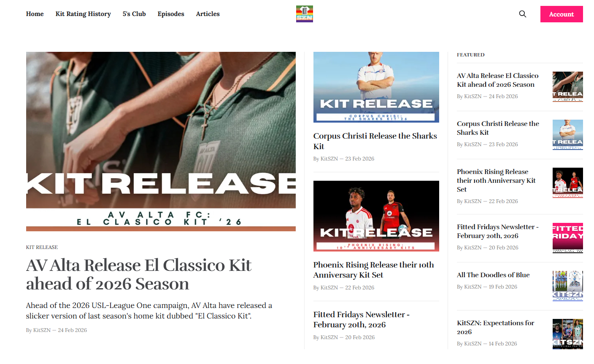Click the All The Doodles thumbnail
This screenshot has width=594, height=364.
tap(568, 286)
